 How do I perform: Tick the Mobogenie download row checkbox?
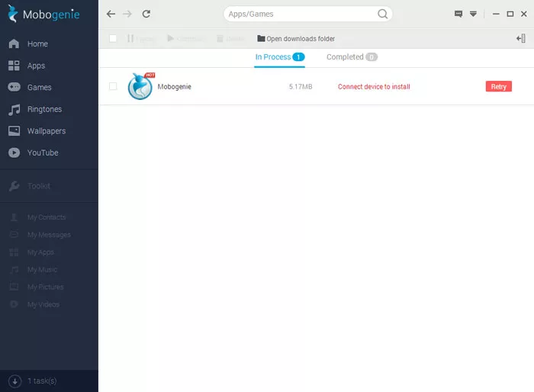pos(113,86)
